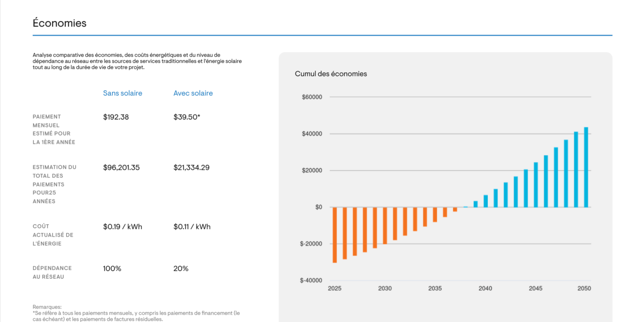The height and width of the screenshot is (322, 644).
Task: Click the orange bar above 2030 label
Action: click(x=385, y=226)
